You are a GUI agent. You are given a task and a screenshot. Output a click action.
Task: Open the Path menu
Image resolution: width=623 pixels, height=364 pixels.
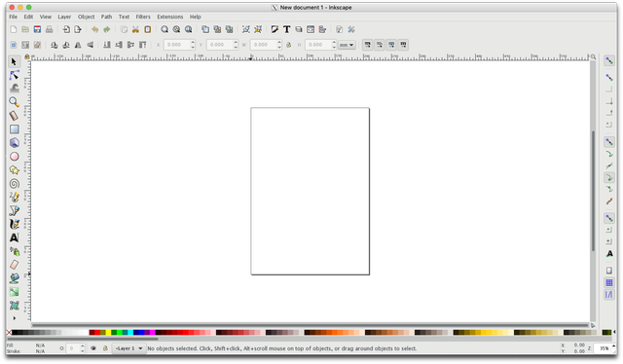tap(106, 17)
